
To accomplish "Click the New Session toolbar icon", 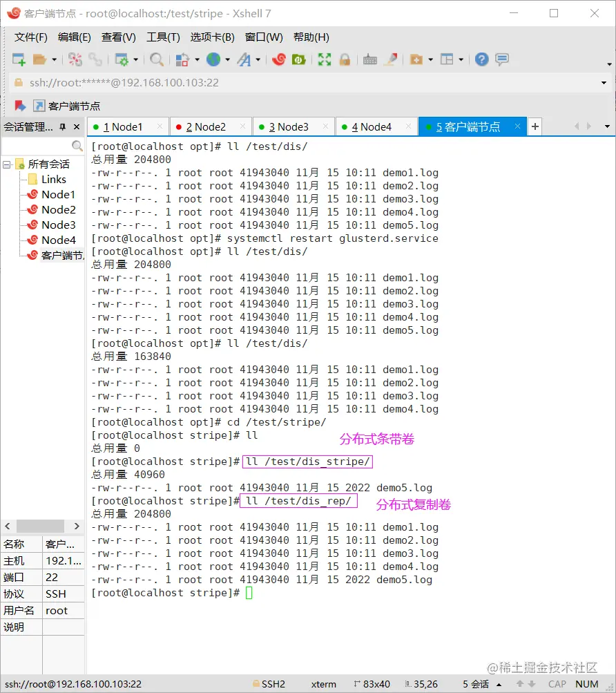I will 19,59.
